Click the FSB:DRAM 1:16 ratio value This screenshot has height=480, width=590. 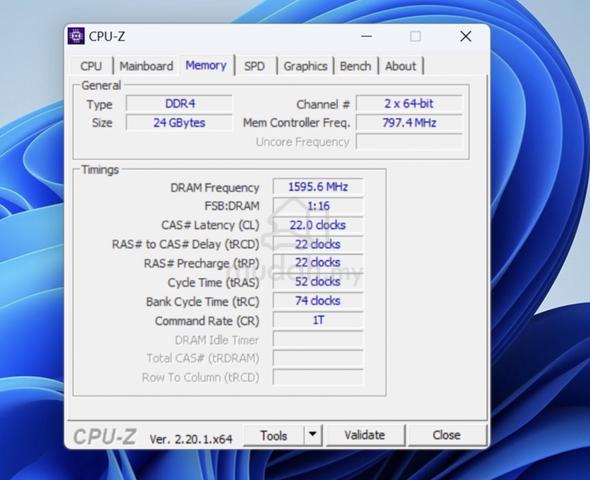tap(318, 206)
